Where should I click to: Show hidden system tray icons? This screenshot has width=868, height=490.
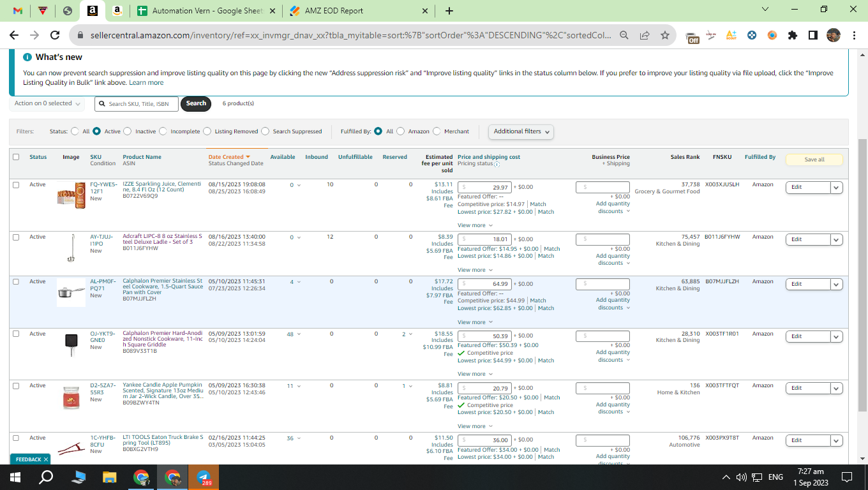click(726, 477)
